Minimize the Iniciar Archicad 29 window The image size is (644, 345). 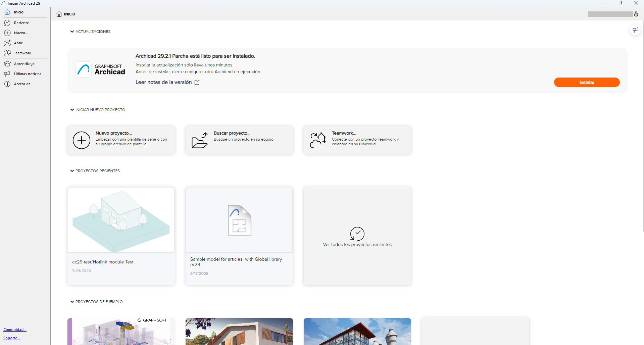point(605,3)
